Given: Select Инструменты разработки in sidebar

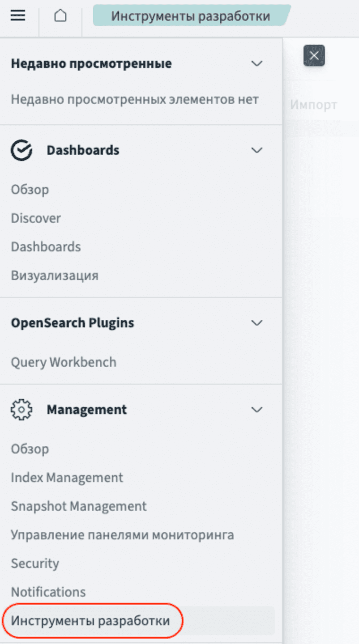Looking at the screenshot, I should [x=90, y=621].
